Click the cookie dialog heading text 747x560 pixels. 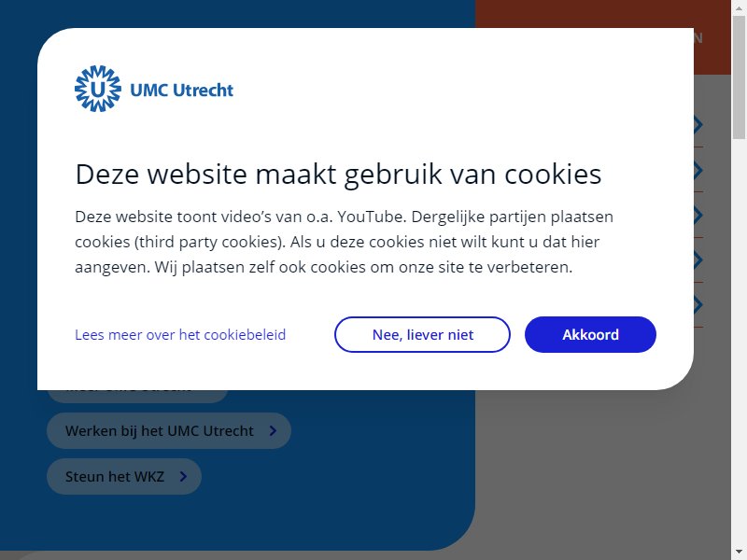tap(338, 175)
